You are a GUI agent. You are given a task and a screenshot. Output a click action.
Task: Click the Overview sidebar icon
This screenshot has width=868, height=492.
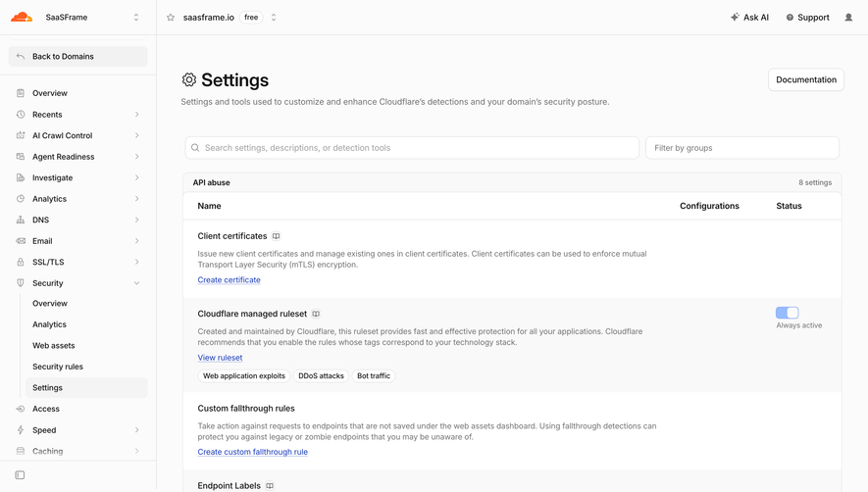point(21,93)
